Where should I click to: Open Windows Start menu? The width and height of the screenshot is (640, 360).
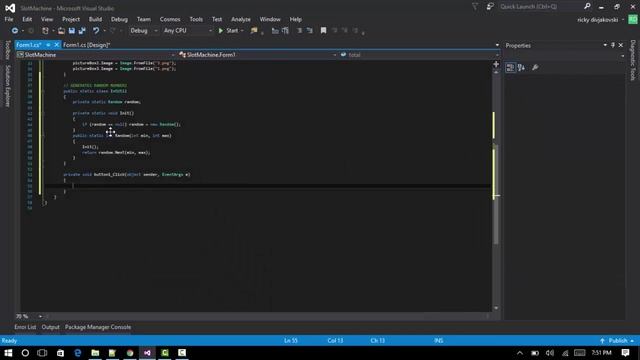tap(8, 353)
